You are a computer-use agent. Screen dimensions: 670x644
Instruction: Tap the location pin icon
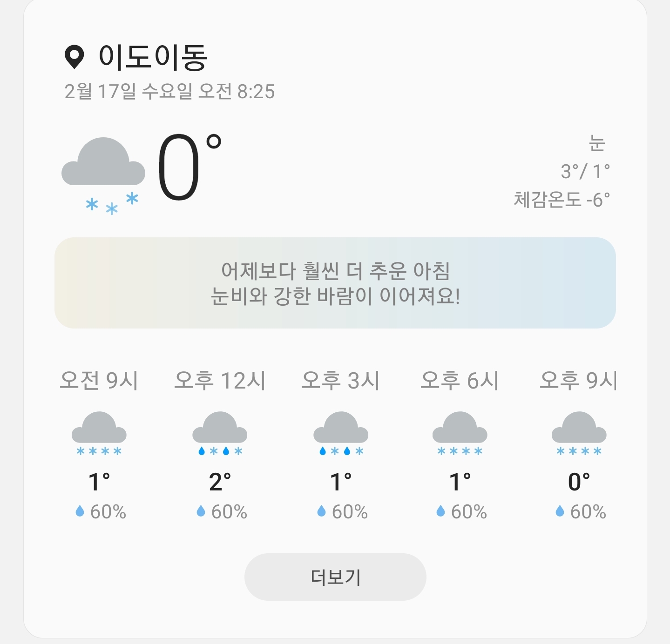[74, 57]
